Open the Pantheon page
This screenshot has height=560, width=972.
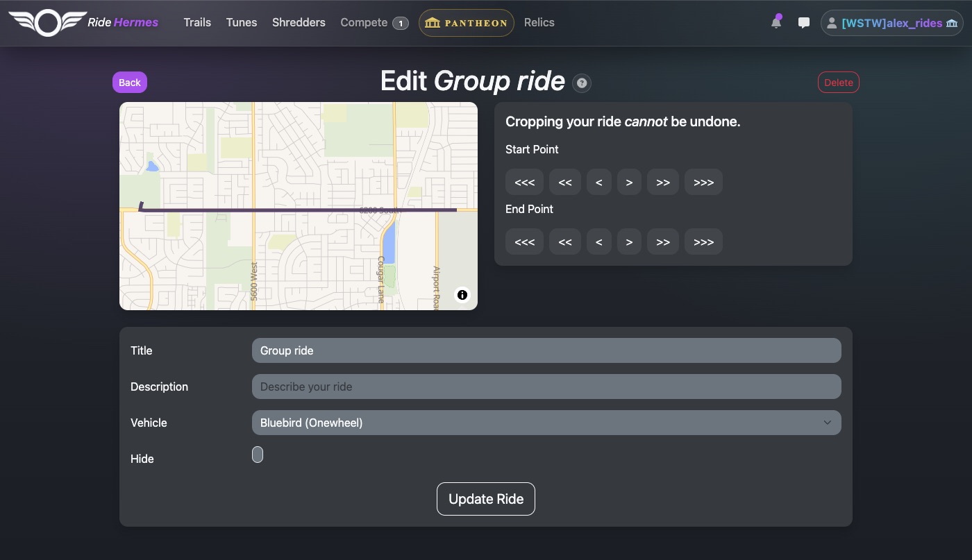point(467,23)
